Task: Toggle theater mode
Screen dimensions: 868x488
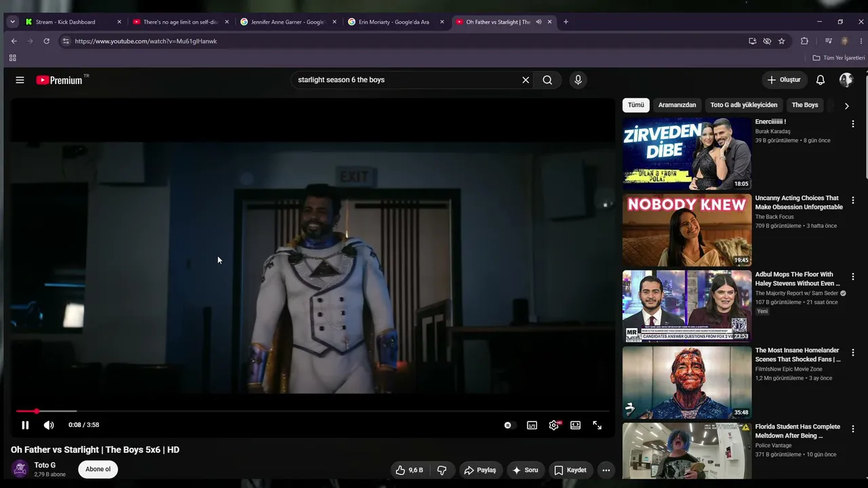Action: tap(576, 425)
